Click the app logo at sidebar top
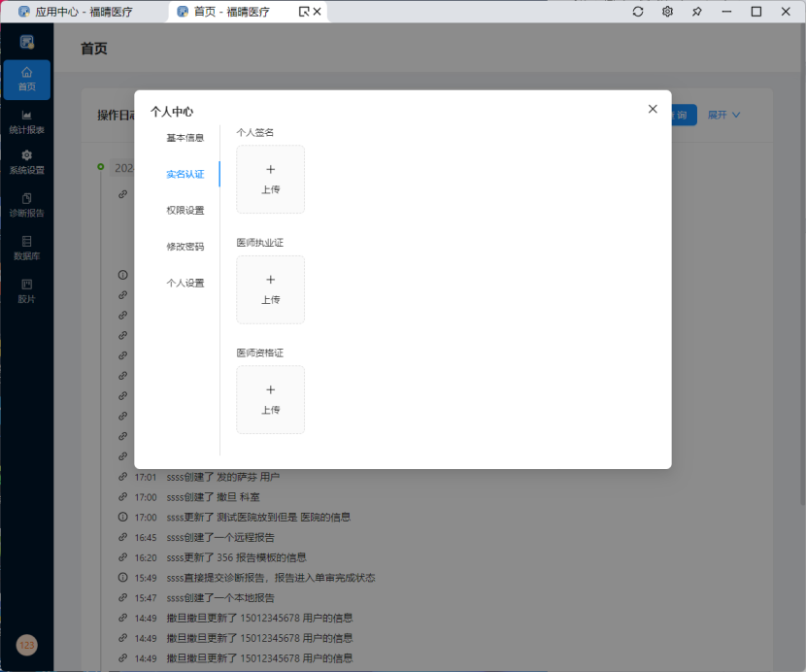Viewport: 806px width, 672px height. click(x=26, y=41)
